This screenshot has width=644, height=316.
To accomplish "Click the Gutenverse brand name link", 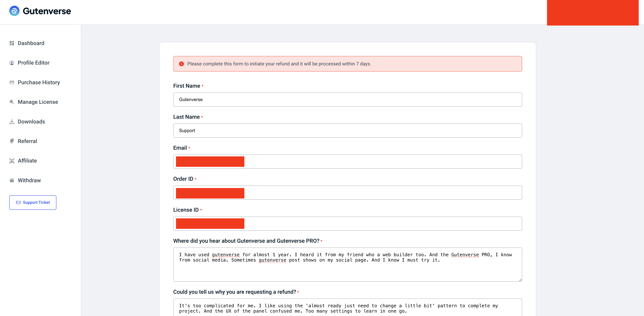I will 47,11.
